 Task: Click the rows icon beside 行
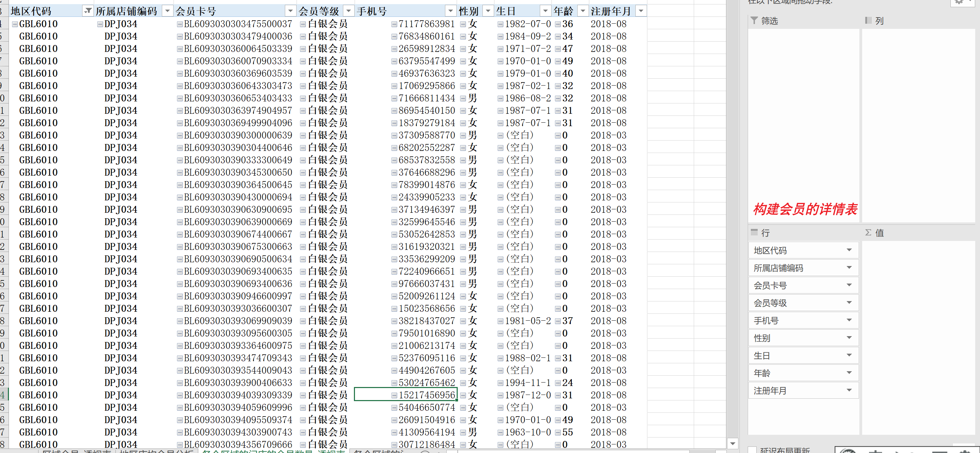[754, 232]
